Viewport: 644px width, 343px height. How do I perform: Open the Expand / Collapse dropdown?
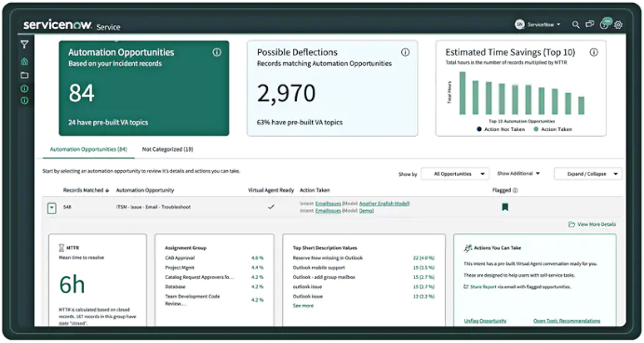pos(588,174)
